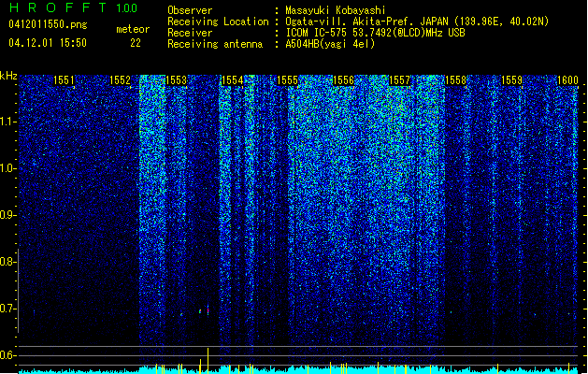Click the 1557 time marker

point(400,80)
